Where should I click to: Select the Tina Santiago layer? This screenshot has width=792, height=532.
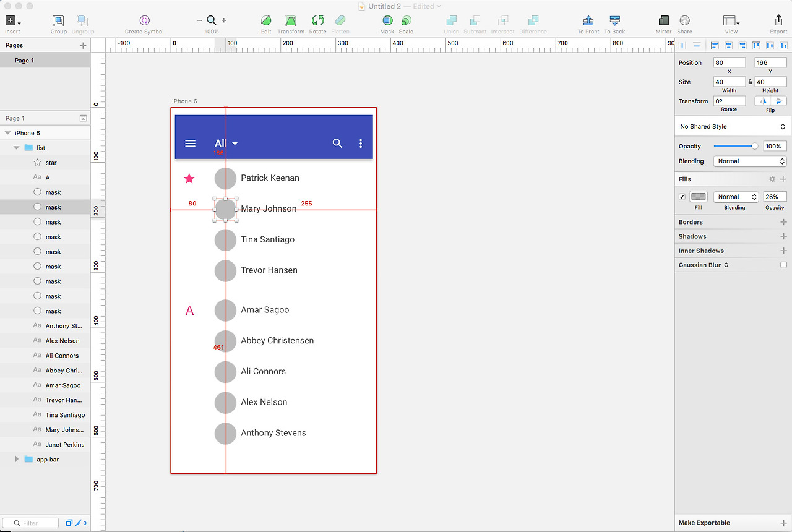point(45,415)
